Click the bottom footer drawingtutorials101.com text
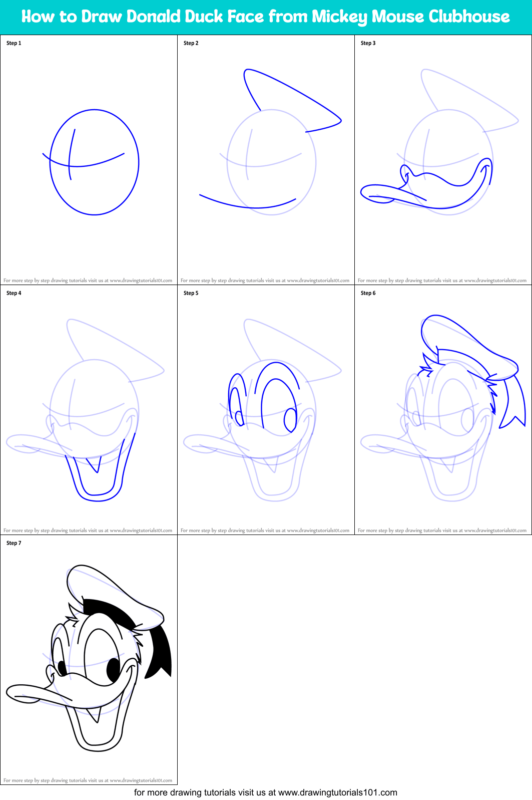Image resolution: width=532 pixels, height=800 pixels. click(x=266, y=792)
